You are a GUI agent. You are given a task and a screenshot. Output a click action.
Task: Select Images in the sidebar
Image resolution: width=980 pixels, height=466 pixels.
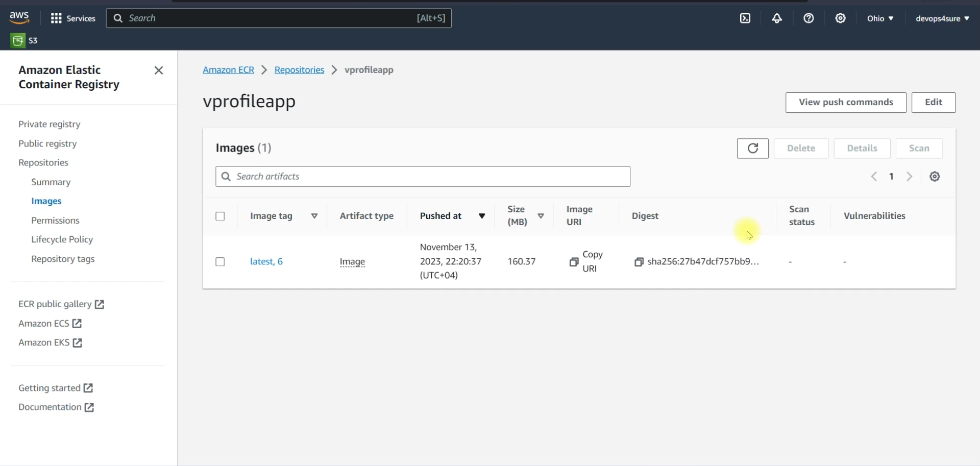pyautogui.click(x=46, y=201)
